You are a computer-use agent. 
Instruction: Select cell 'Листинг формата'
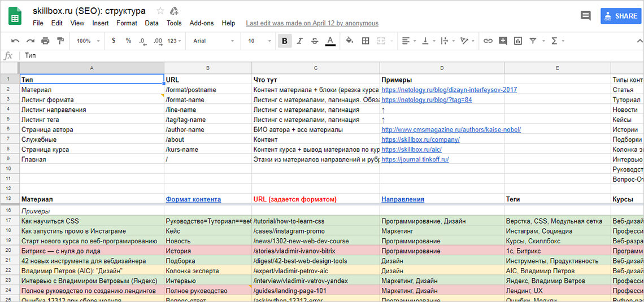click(92, 100)
